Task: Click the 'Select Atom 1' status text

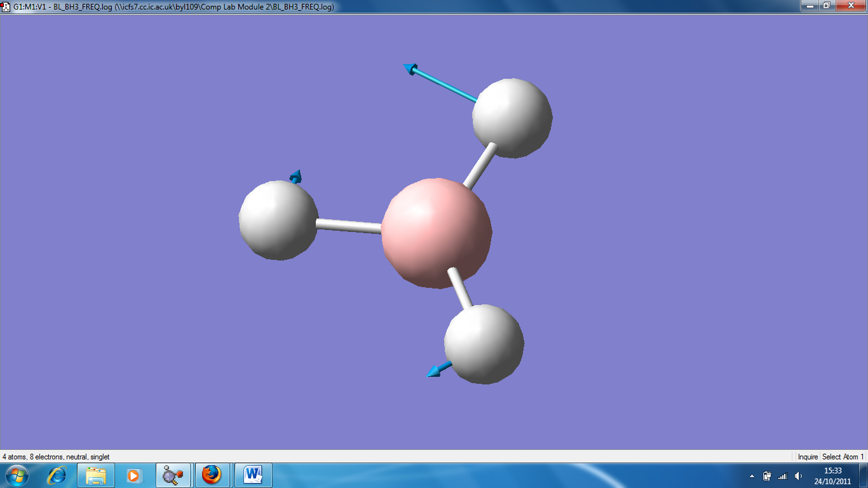Action: (x=843, y=457)
